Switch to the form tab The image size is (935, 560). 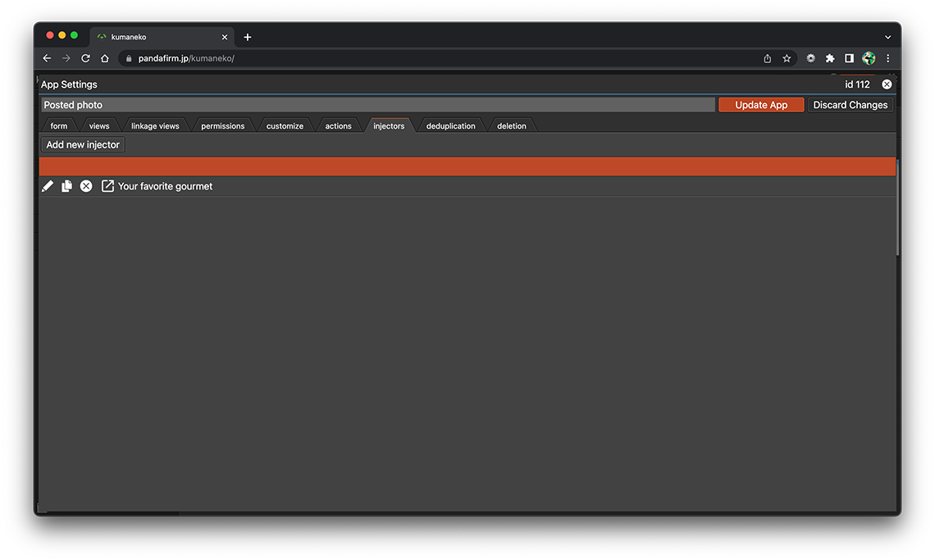pos(59,126)
